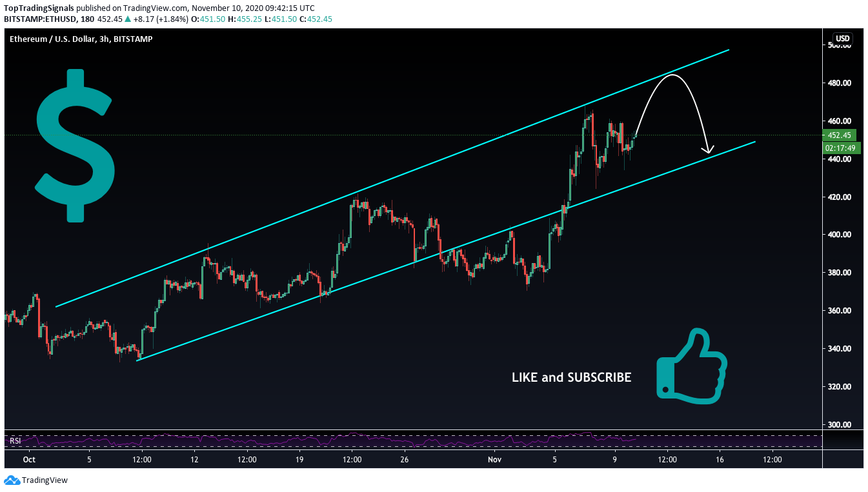Click the 26 date label on time axis
The width and height of the screenshot is (868, 492).
[x=405, y=460]
